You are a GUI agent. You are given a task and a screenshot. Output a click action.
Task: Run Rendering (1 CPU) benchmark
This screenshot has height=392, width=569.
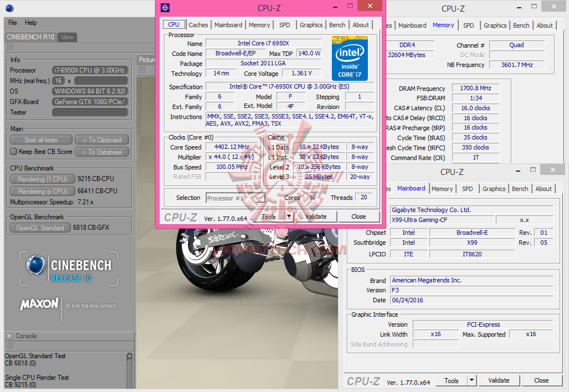(43, 179)
